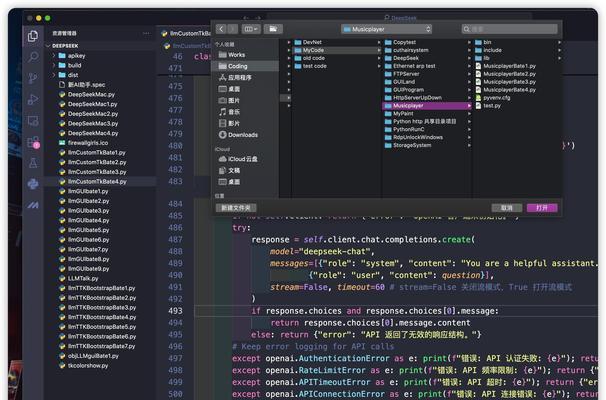Open the Explorer view in activity bar
This screenshot has height=400, width=606.
[33, 36]
